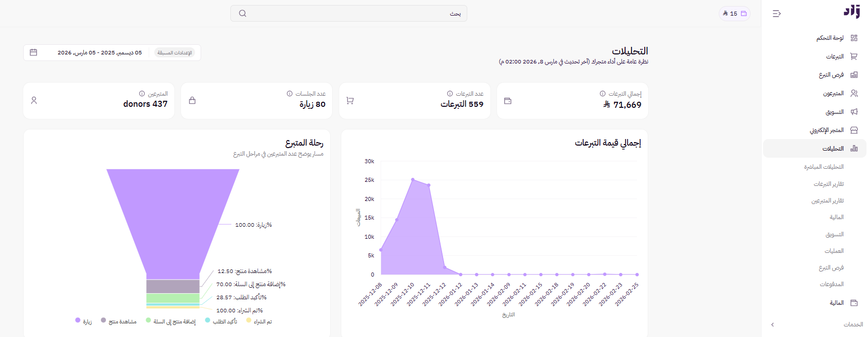
Task: Collapse the sidebar with the menu icon
Action: point(777,14)
